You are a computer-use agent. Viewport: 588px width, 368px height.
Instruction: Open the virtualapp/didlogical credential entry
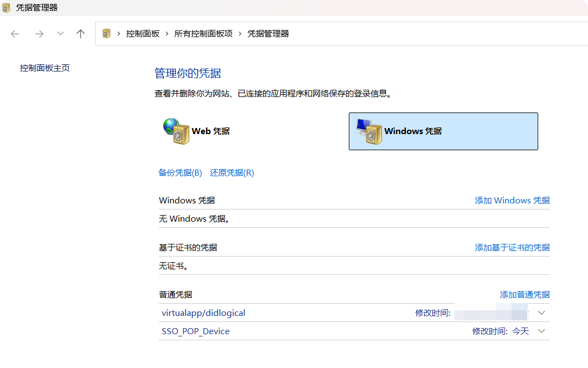click(x=203, y=313)
